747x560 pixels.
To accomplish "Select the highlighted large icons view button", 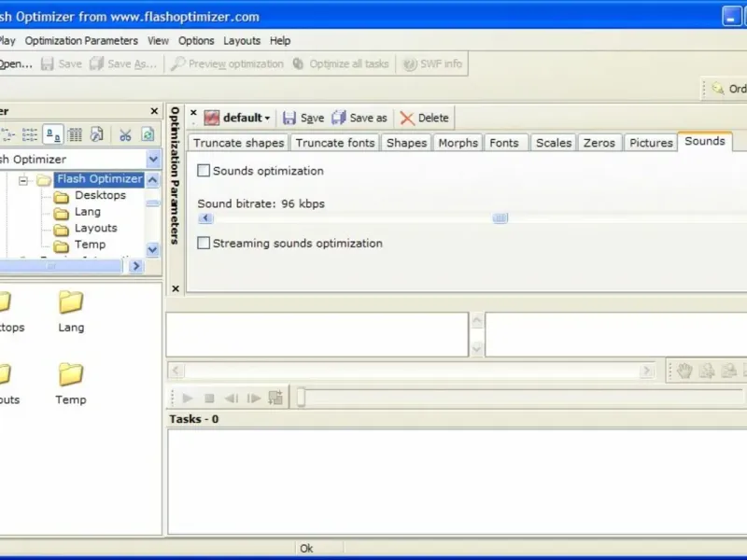I will pos(53,134).
